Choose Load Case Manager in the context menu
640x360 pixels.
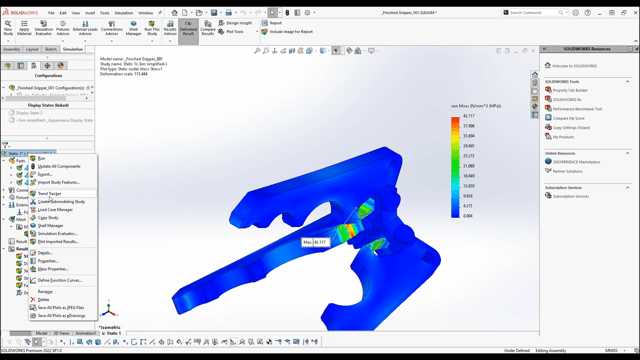tap(63, 209)
